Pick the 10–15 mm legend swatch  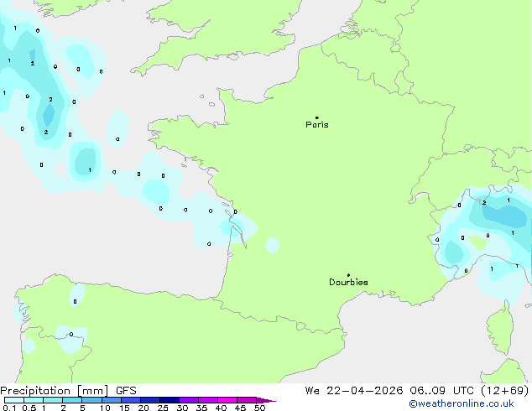pyautogui.click(x=111, y=400)
